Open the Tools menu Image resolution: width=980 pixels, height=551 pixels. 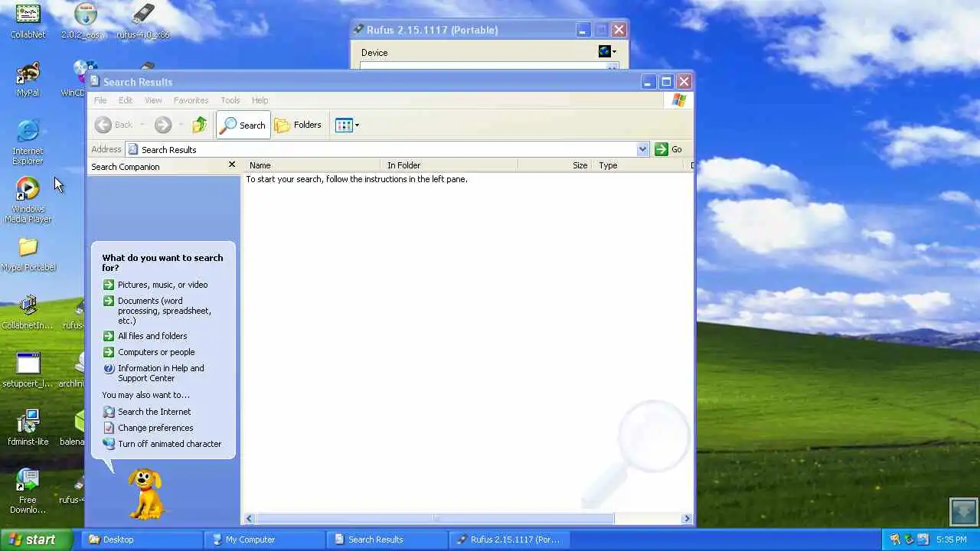(230, 100)
